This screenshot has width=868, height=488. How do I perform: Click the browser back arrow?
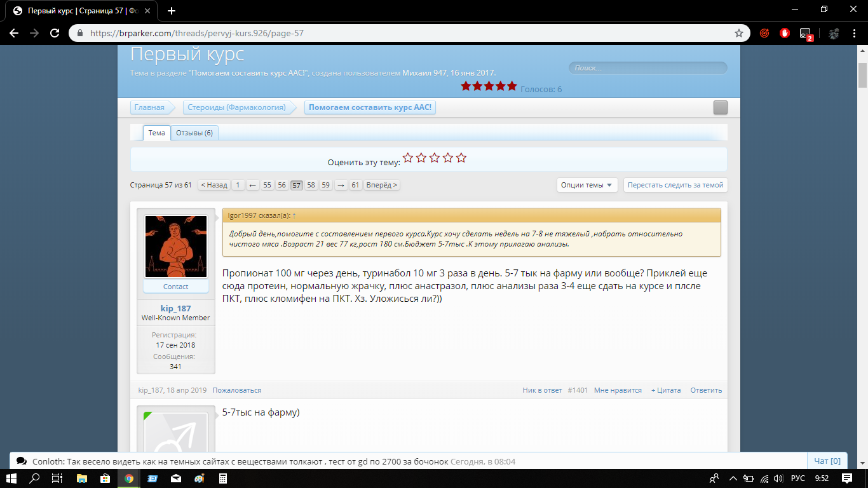[x=14, y=33]
